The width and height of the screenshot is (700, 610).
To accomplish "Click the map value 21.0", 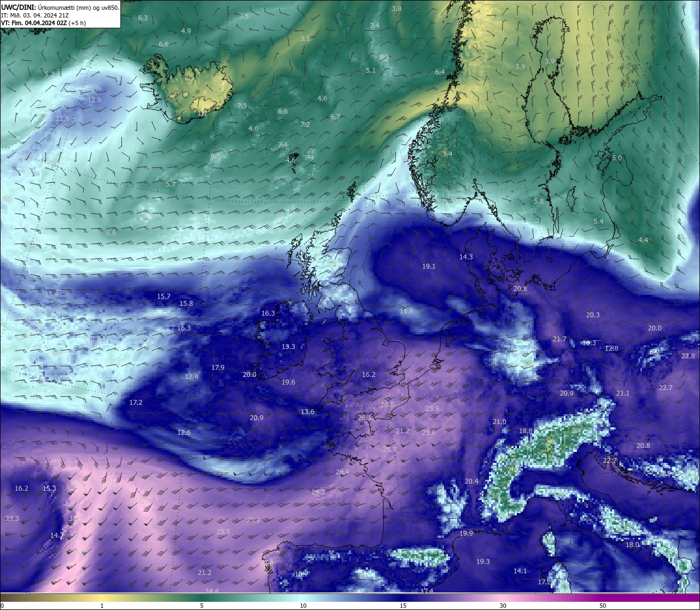I will pyautogui.click(x=499, y=422).
